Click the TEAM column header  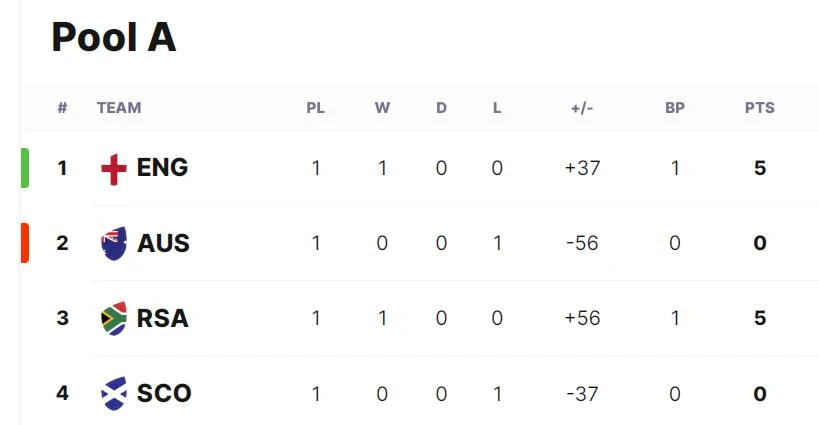(119, 108)
